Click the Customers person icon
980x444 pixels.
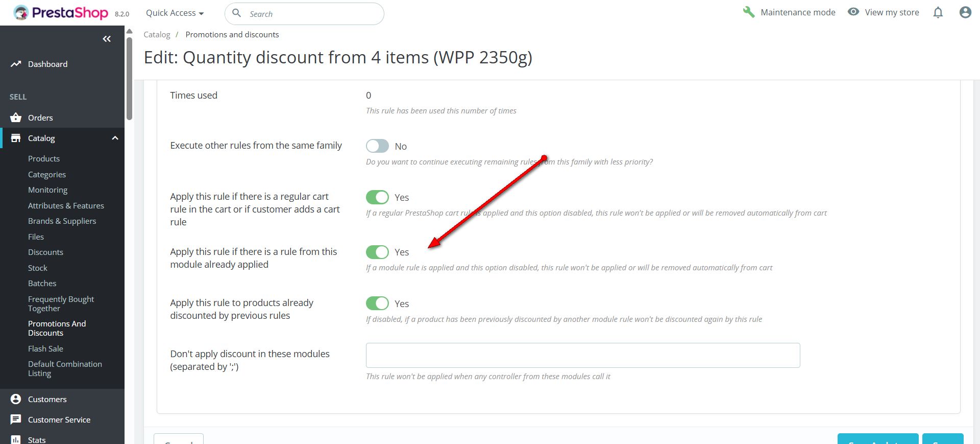[16, 399]
